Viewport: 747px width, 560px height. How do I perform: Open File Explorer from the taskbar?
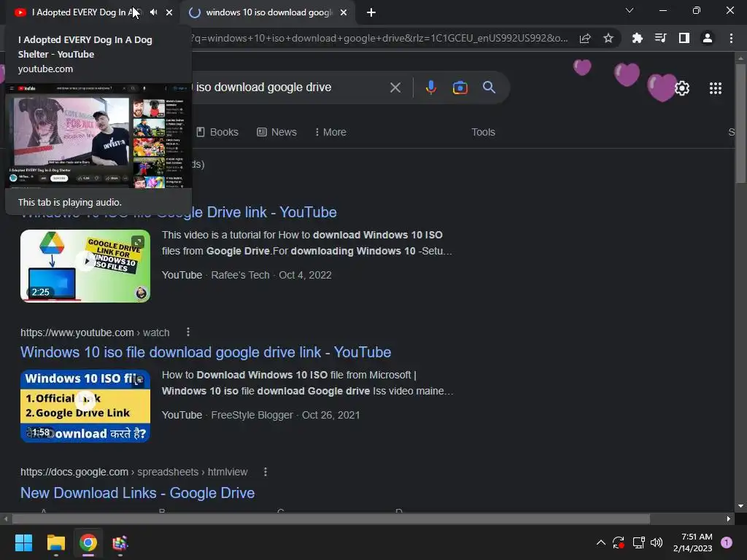click(55, 542)
